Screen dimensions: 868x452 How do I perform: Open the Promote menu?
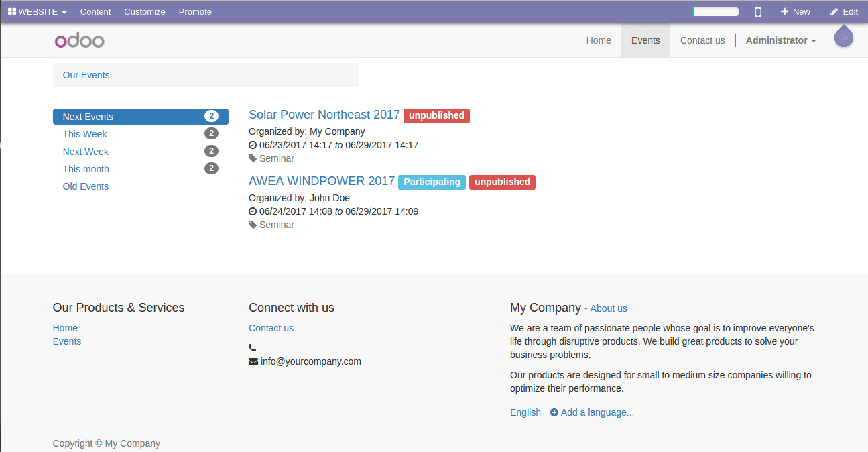click(x=195, y=12)
